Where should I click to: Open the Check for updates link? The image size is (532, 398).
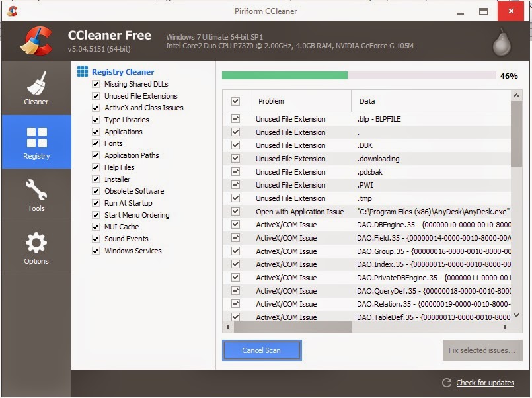click(485, 383)
